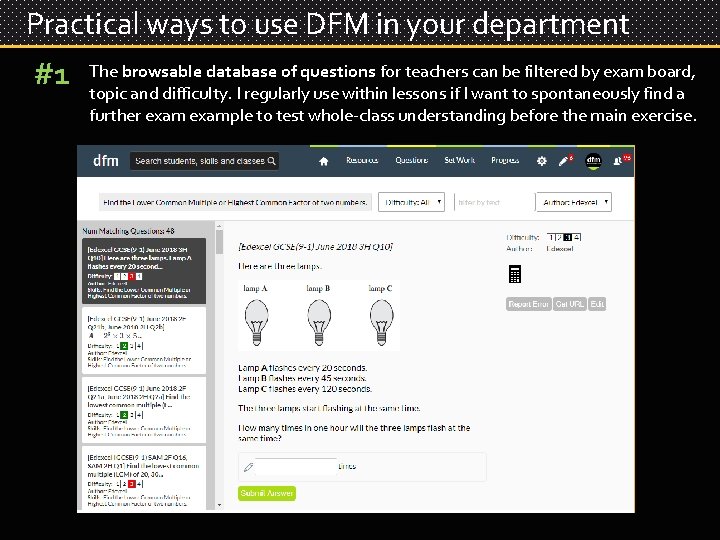This screenshot has height=540, width=720.
Task: Click the Get URL button
Action: pyautogui.click(x=569, y=304)
